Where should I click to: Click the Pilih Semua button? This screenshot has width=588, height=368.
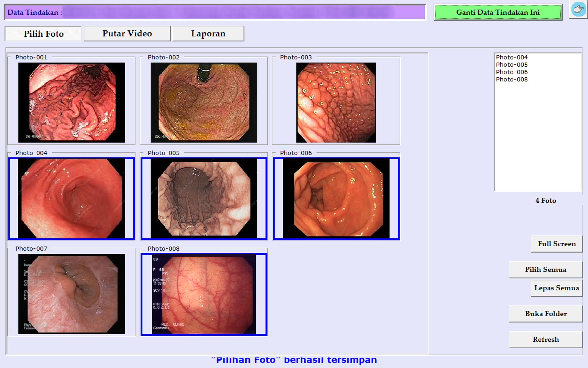(x=545, y=270)
